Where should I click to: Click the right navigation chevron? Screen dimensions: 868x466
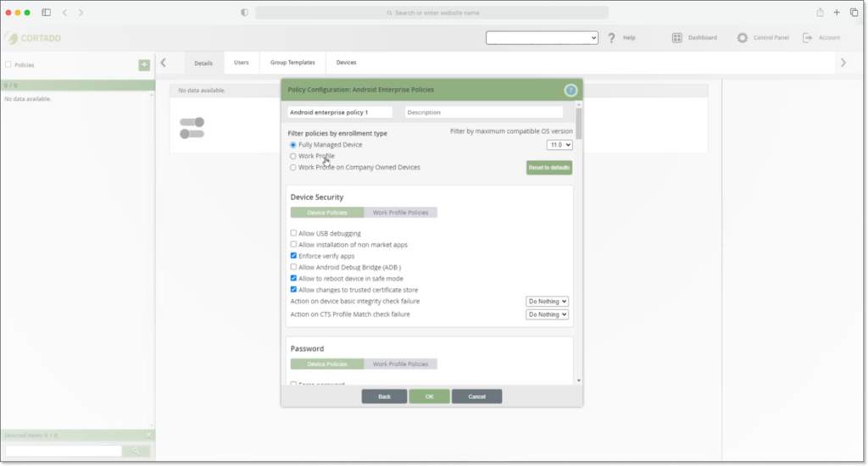click(843, 63)
